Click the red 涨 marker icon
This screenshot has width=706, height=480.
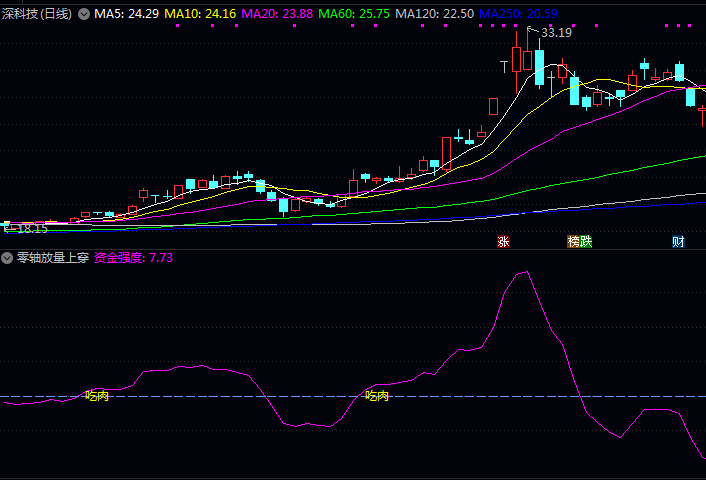click(x=504, y=241)
